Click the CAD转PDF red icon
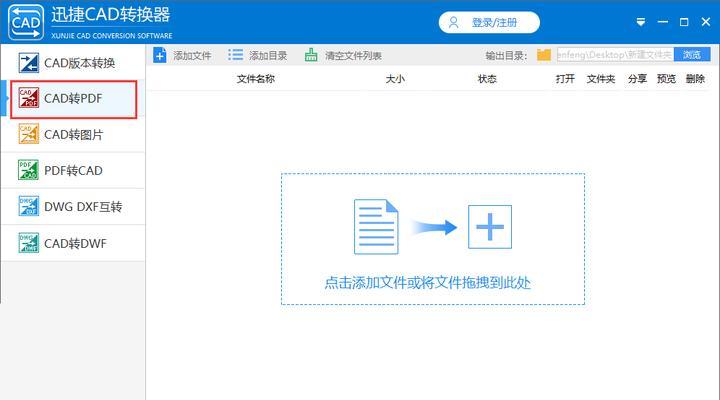 (x=28, y=98)
